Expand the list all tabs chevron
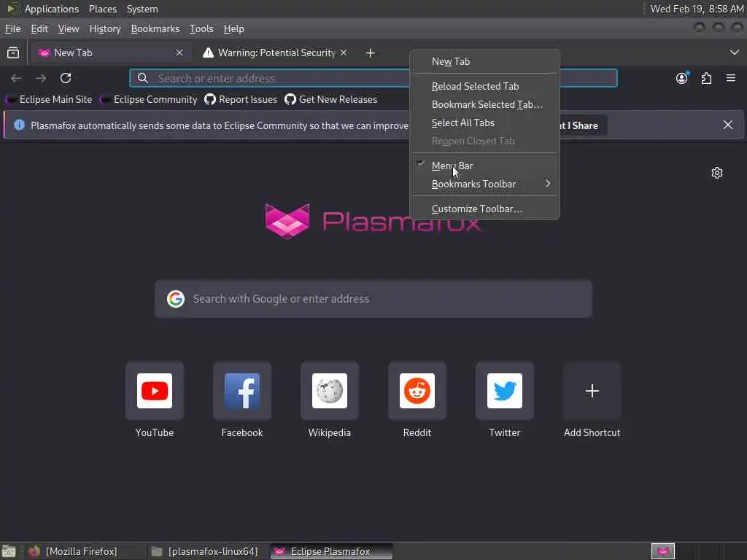 734,52
